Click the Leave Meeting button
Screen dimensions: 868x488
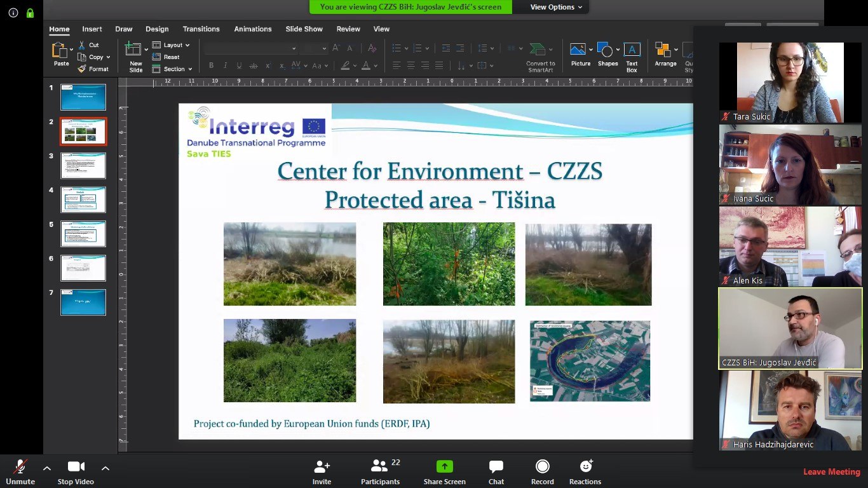tap(831, 471)
